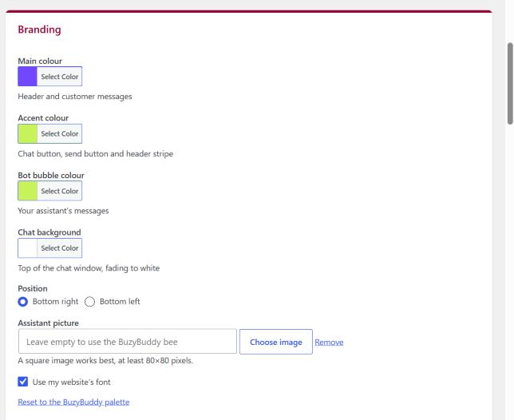Open Select Color for Chat background
Screen dimensions: 514x420
59,248
